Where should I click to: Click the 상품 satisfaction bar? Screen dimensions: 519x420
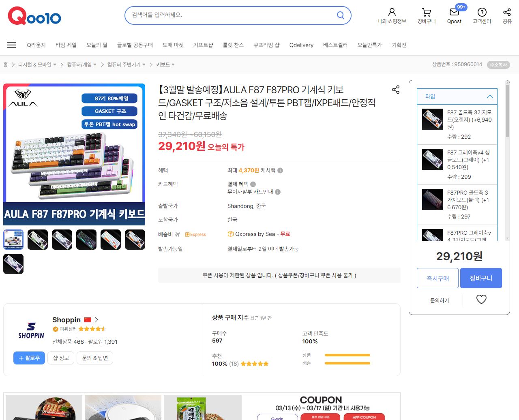point(347,355)
